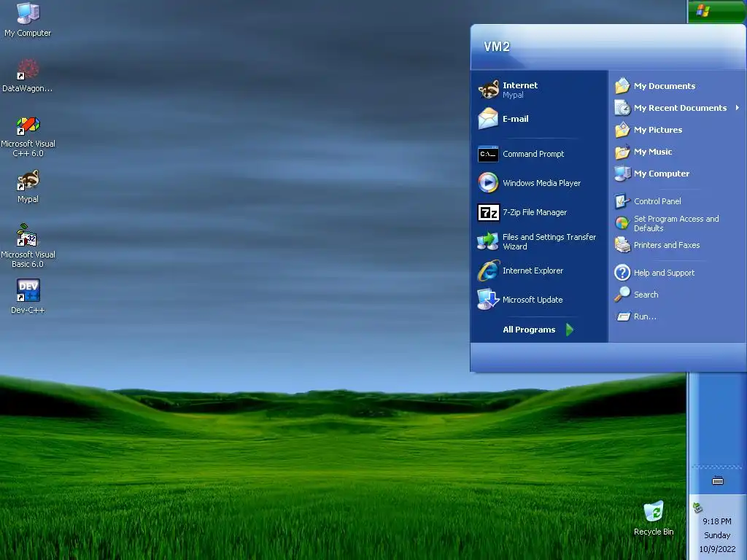This screenshot has height=560, width=747.
Task: Open Windows Media Player from Start menu
Action: [539, 183]
